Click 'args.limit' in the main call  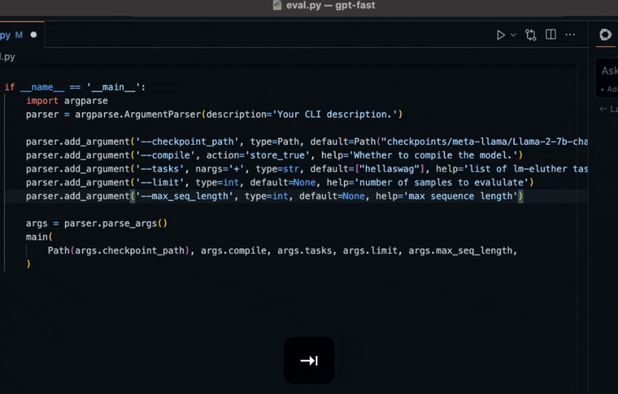coord(370,251)
